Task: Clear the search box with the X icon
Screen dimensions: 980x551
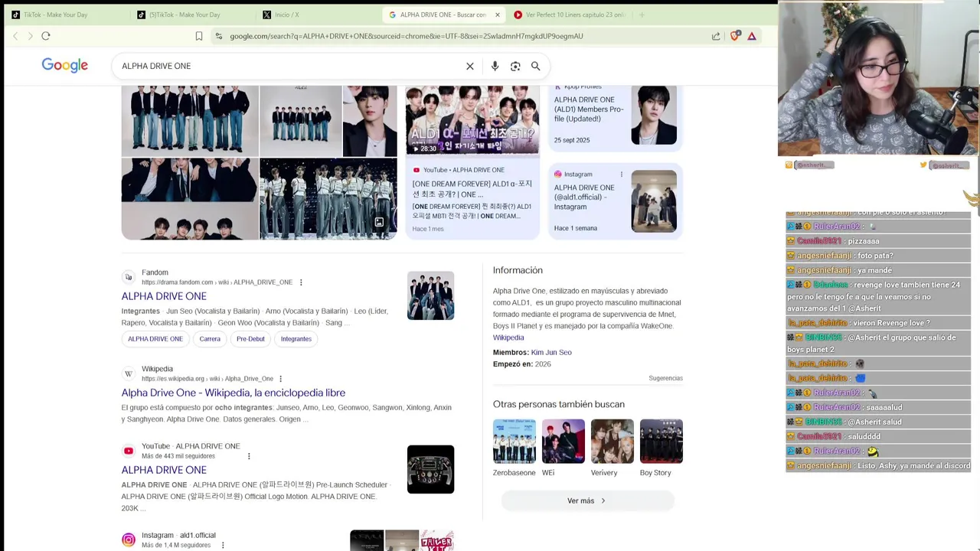Action: click(470, 67)
